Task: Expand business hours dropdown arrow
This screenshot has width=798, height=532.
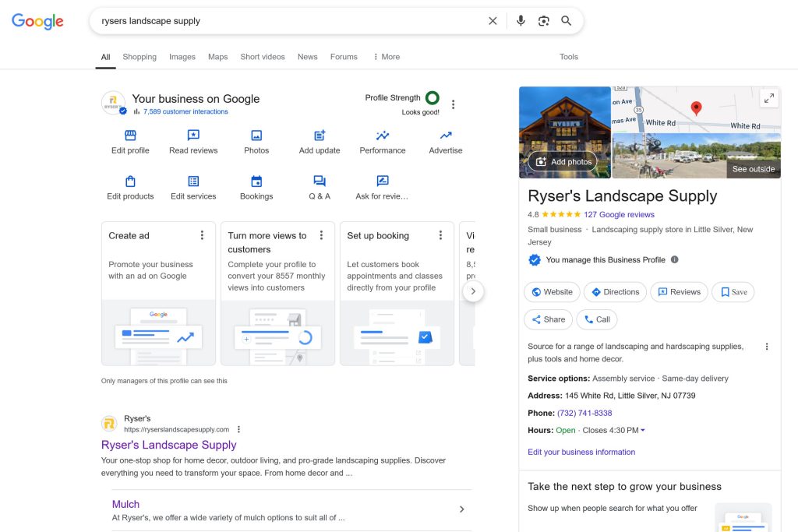Action: point(643,430)
